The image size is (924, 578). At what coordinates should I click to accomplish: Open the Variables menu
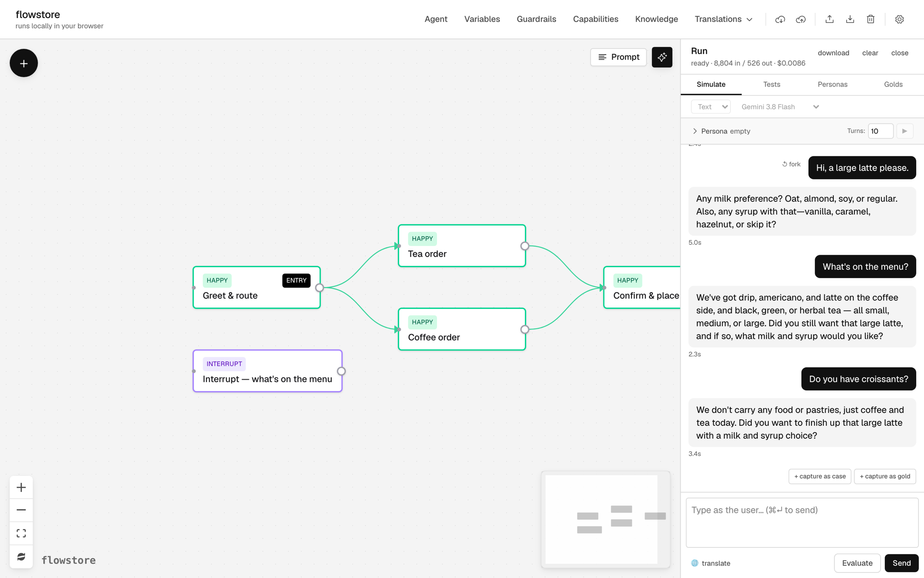[482, 19]
